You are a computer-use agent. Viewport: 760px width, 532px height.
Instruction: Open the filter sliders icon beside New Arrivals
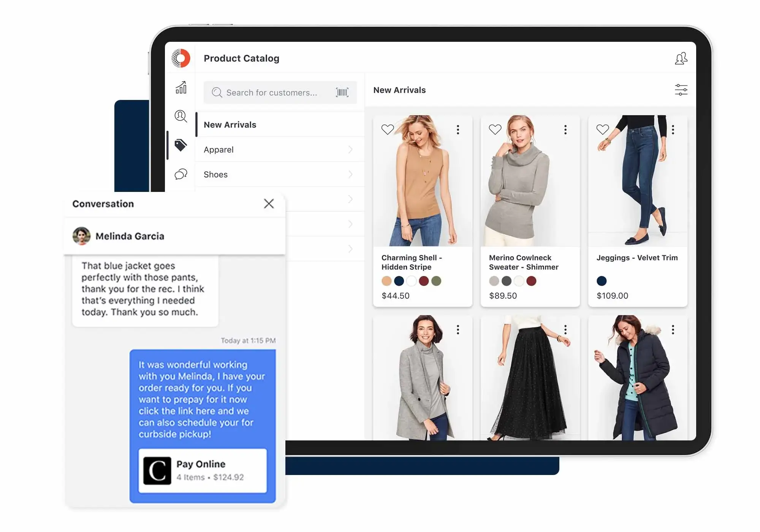pos(681,90)
